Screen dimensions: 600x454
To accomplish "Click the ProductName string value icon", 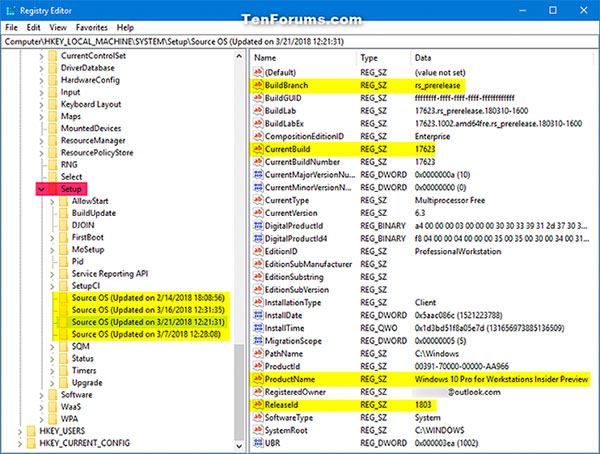I will [x=258, y=379].
